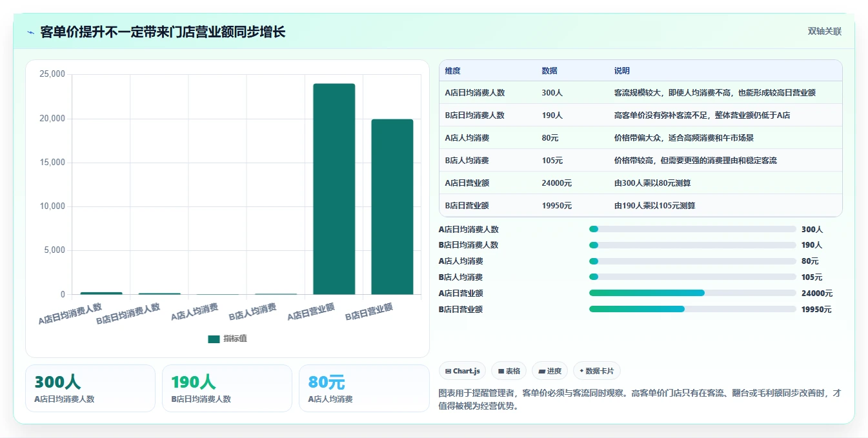Screen dimensions: 868x438
Task: Select the 数据卡片 tag
Action: pos(597,371)
